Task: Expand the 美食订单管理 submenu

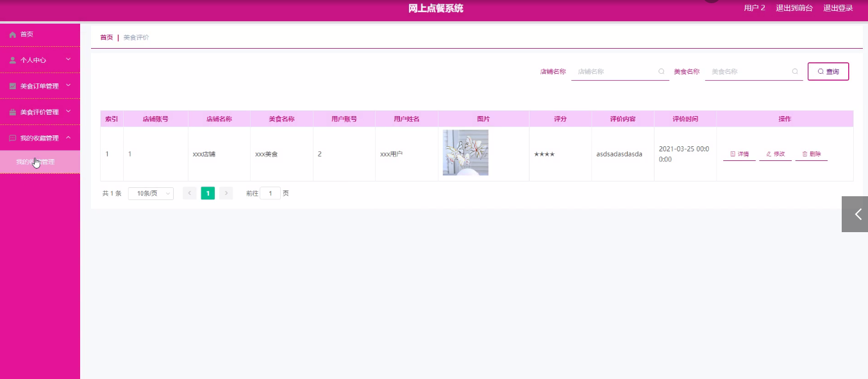Action: pyautogui.click(x=67, y=85)
